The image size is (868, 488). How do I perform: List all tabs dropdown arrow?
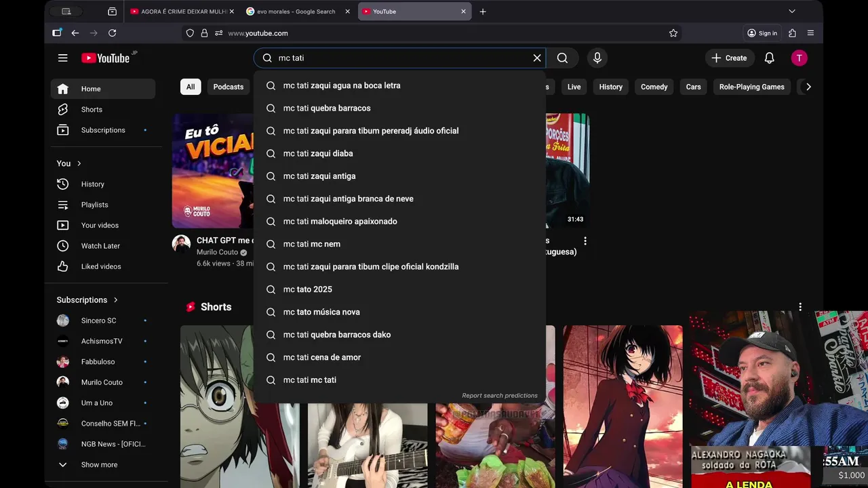point(791,12)
